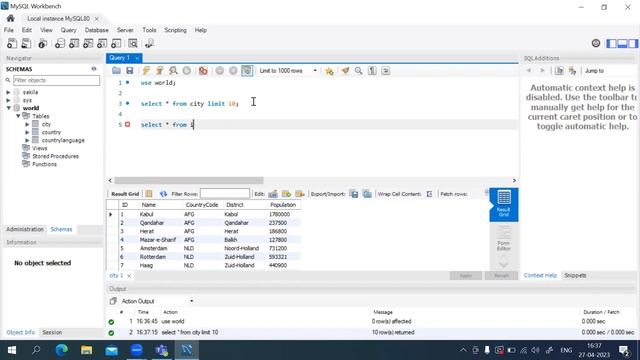
Task: Toggle stop-on-error for script execution
Action: pyautogui.click(x=203, y=71)
